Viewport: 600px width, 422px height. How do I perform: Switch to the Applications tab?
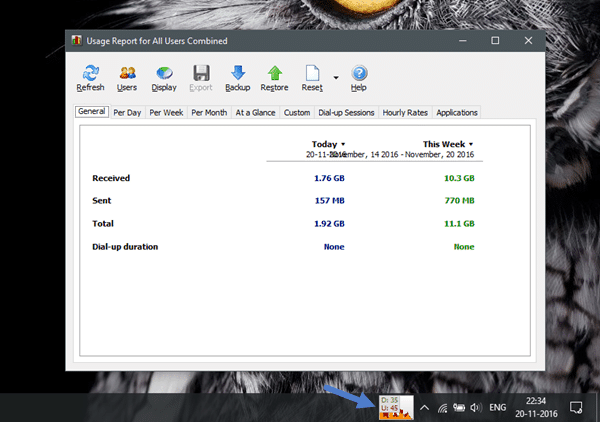pos(457,113)
